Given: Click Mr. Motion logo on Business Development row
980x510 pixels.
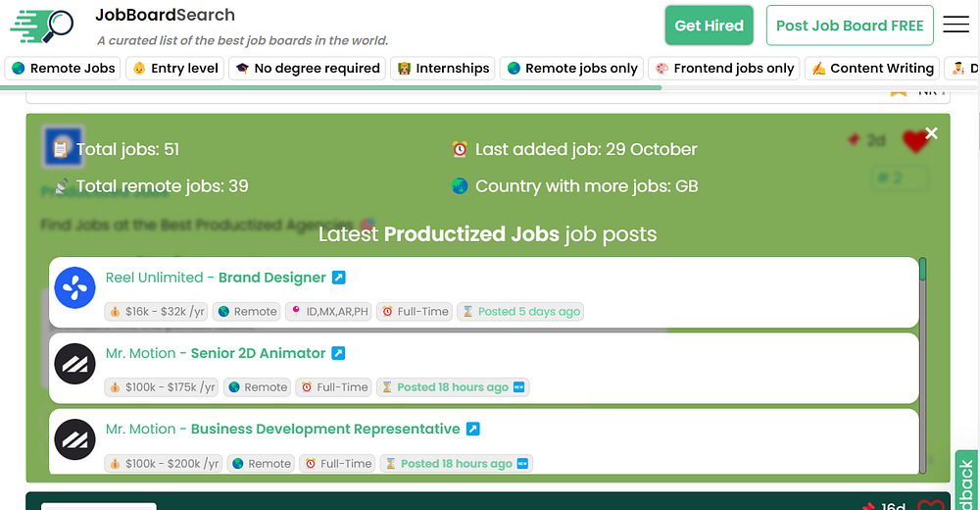Looking at the screenshot, I should (x=75, y=439).
